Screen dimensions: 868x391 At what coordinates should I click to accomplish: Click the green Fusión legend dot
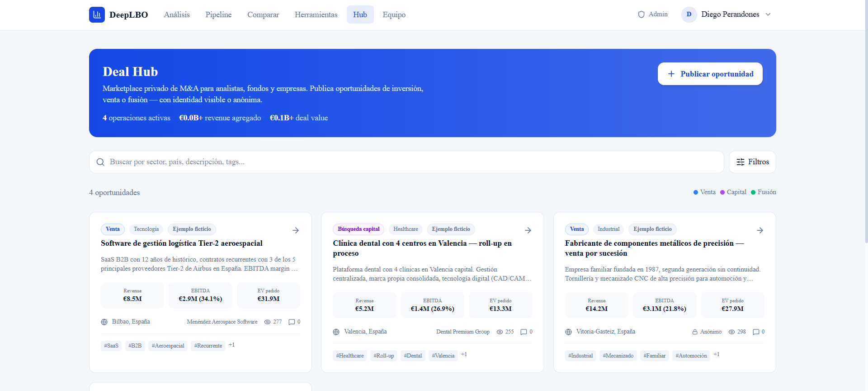(753, 192)
